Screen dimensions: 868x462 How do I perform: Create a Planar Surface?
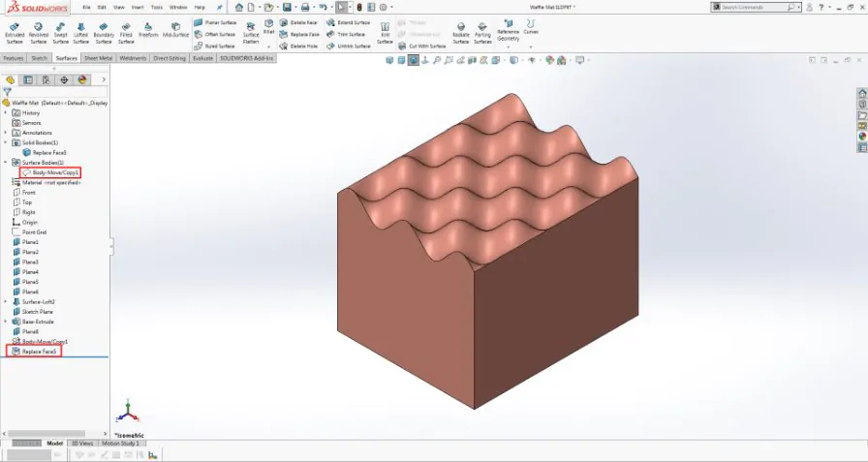(215, 22)
